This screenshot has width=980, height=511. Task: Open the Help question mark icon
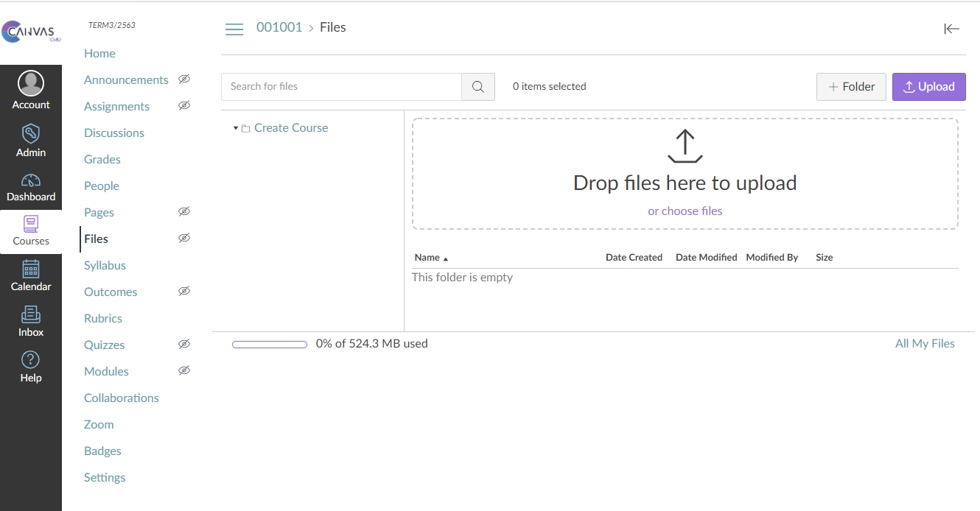[31, 360]
